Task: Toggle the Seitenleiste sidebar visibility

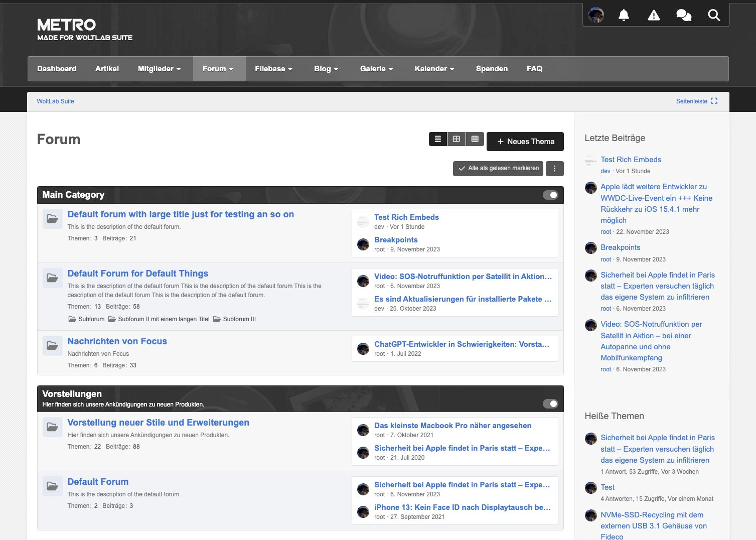Action: 696,101
